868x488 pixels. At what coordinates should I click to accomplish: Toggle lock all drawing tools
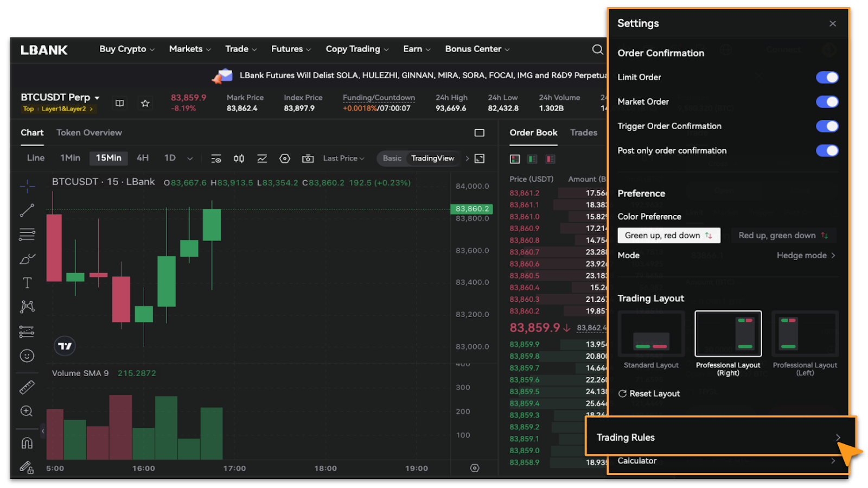(x=27, y=467)
